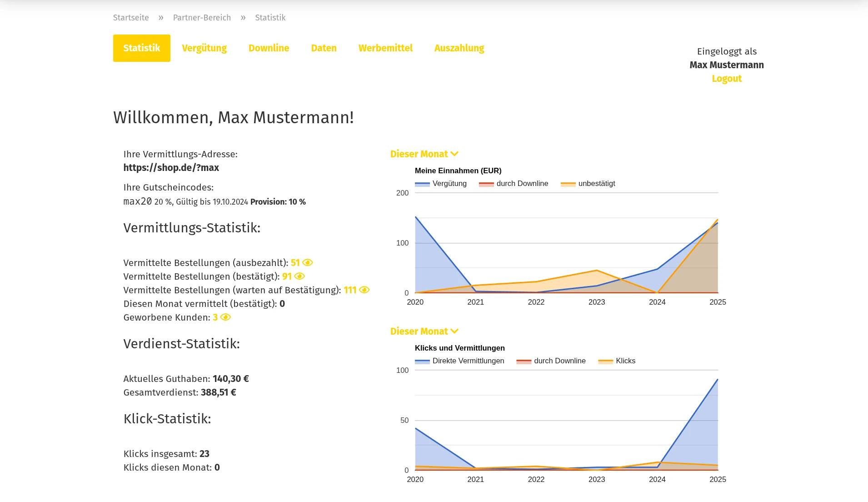Screen dimensions: 868x502
Task: Open the Auszahlung tab
Action: tap(459, 48)
